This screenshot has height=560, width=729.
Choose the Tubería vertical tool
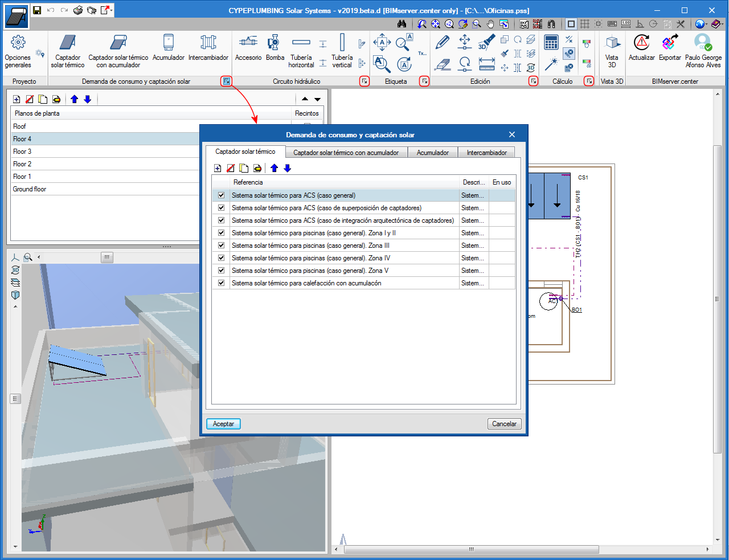tap(342, 51)
